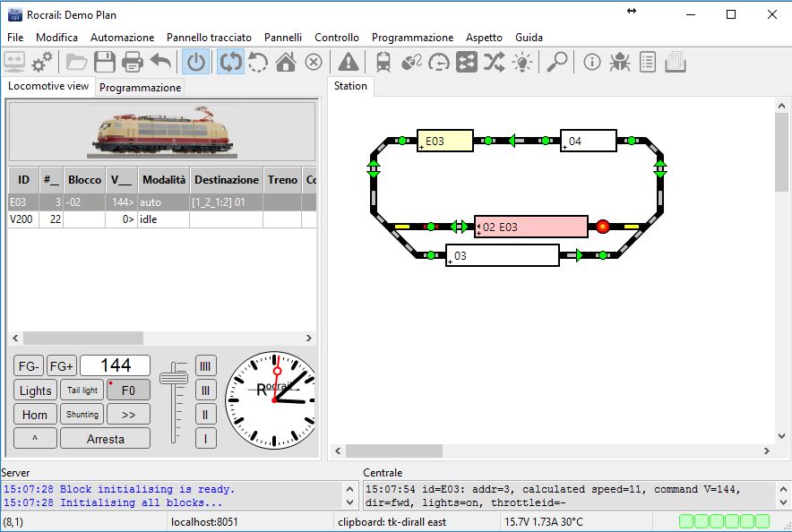The height and width of the screenshot is (532, 792).
Task: Set speed step II button
Action: [205, 415]
